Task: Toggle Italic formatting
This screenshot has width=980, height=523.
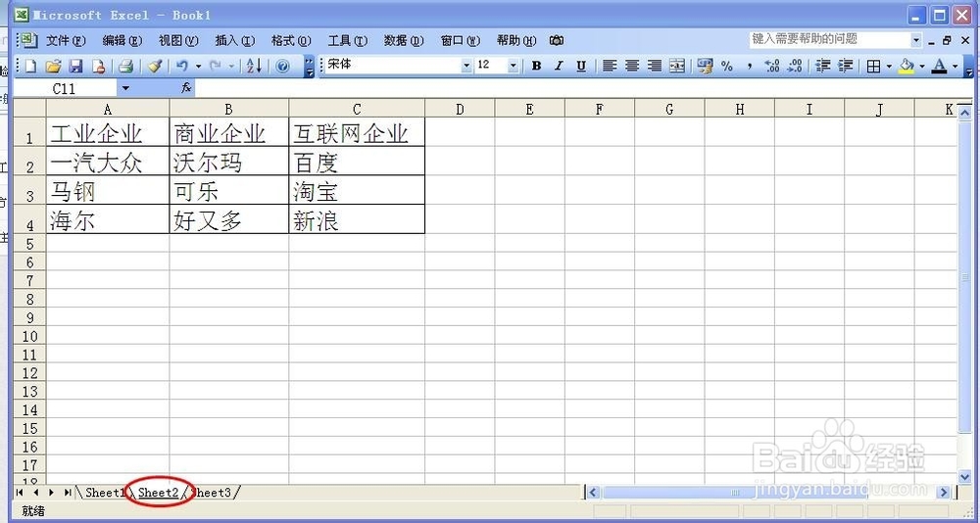Action: tap(559, 66)
